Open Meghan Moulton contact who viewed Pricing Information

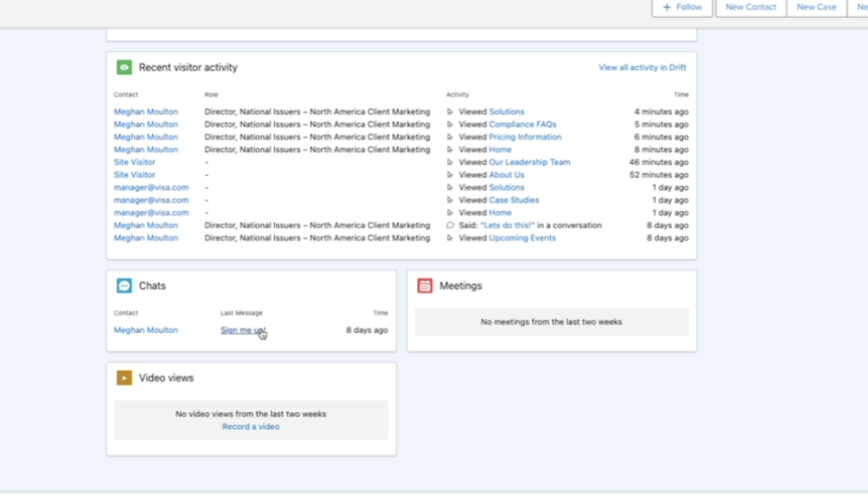146,137
